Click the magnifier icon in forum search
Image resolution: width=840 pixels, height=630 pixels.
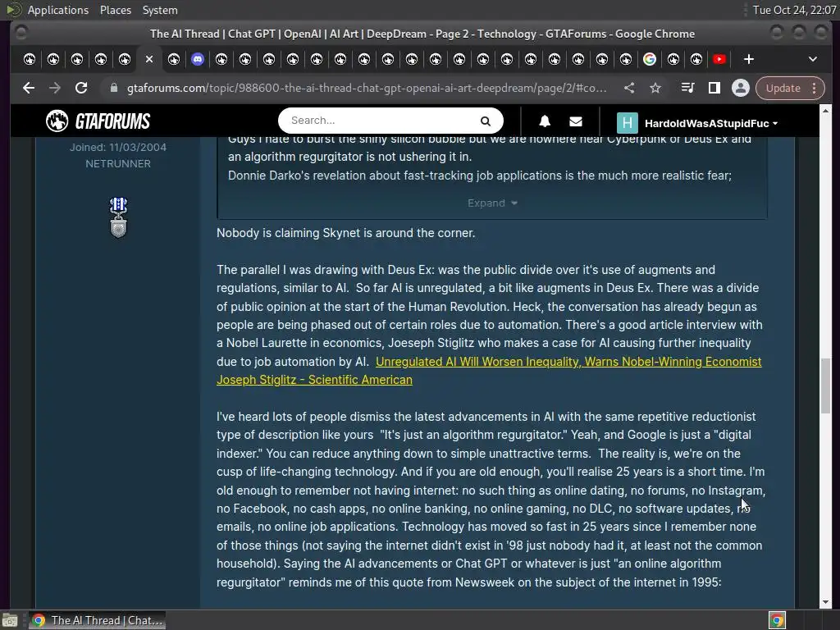[x=486, y=121]
